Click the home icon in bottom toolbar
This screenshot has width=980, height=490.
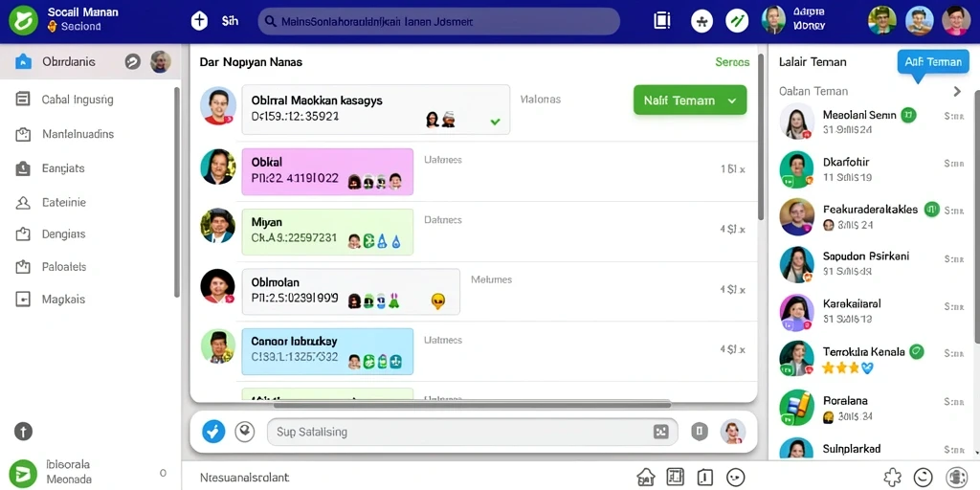tap(646, 477)
